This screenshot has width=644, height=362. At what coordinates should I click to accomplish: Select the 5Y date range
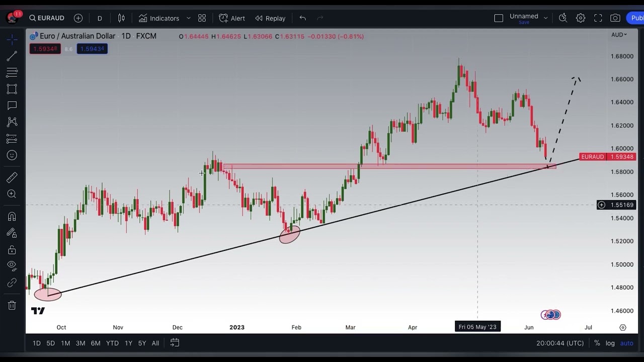pyautogui.click(x=142, y=343)
